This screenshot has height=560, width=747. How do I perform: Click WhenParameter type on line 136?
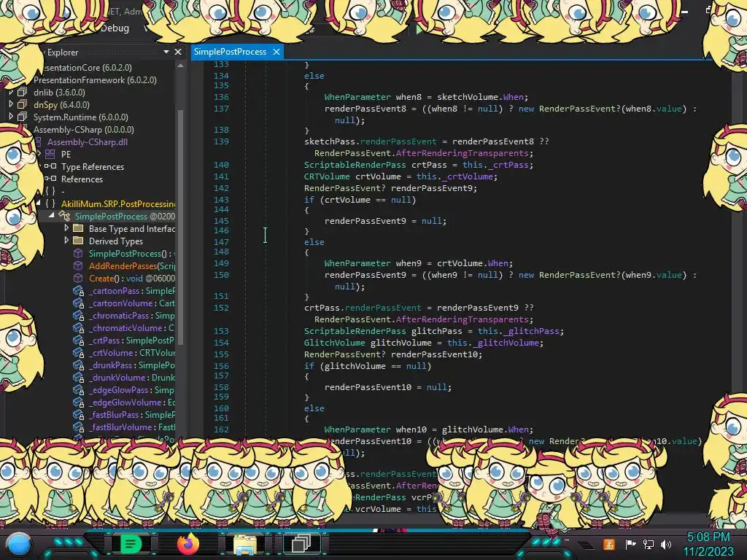click(357, 97)
